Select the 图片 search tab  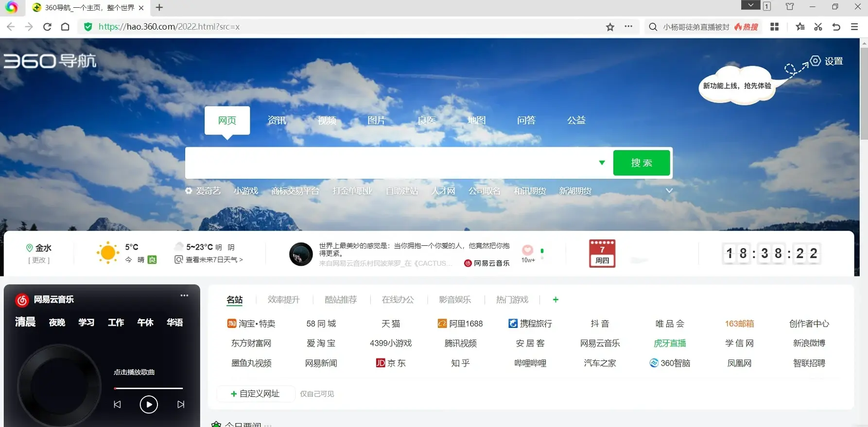(x=377, y=120)
